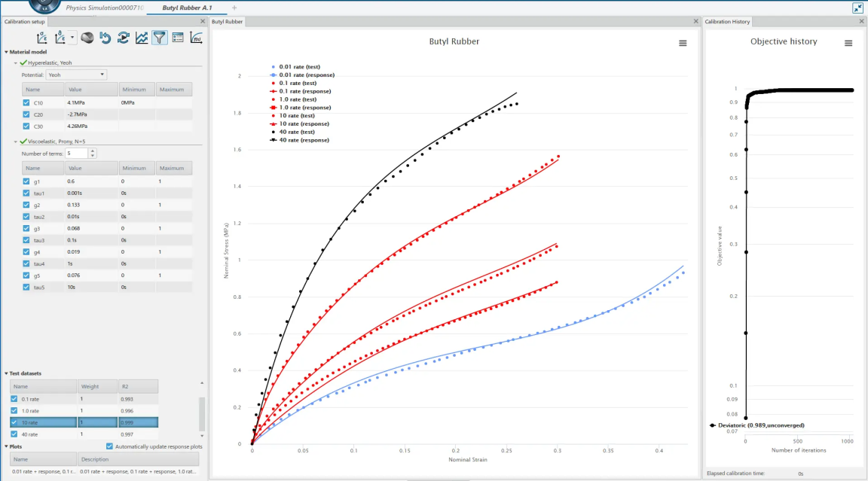Click the Weight column header in Test datasets
Screen dimensions: 868x481
(x=98, y=386)
